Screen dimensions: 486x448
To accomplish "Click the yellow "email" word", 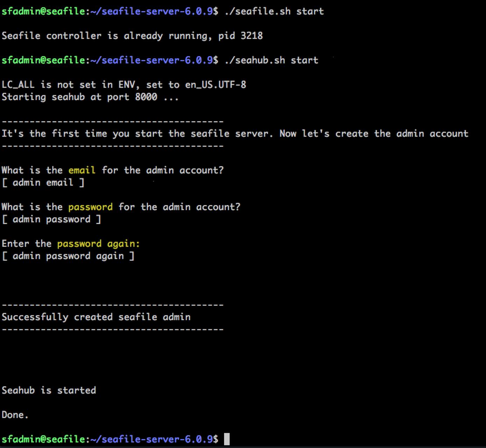I will click(x=82, y=170).
